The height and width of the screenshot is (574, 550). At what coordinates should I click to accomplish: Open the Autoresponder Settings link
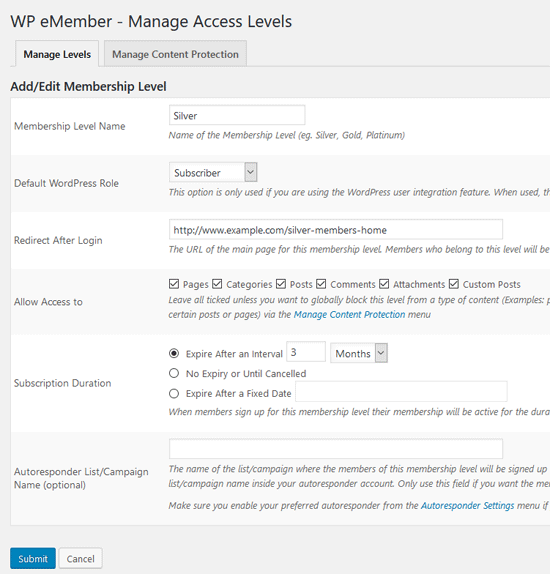468,506
